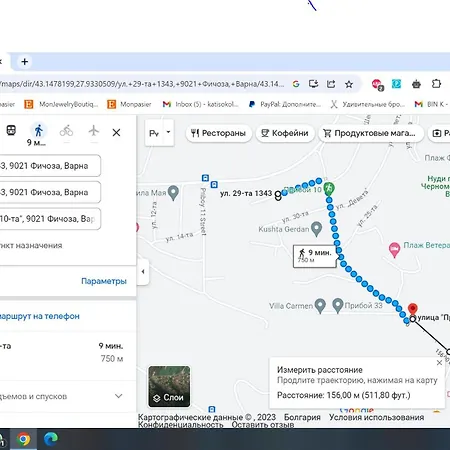Pick the public transit travel mode icon
450x450 pixels.
pos(11,130)
